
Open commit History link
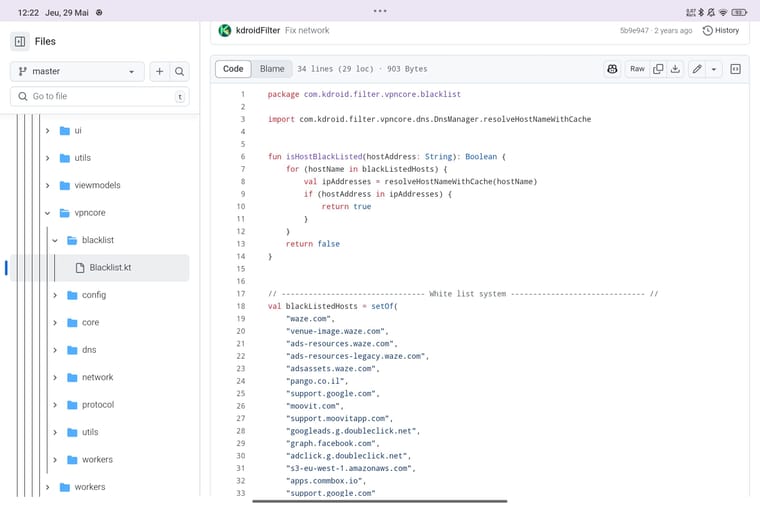coord(721,31)
